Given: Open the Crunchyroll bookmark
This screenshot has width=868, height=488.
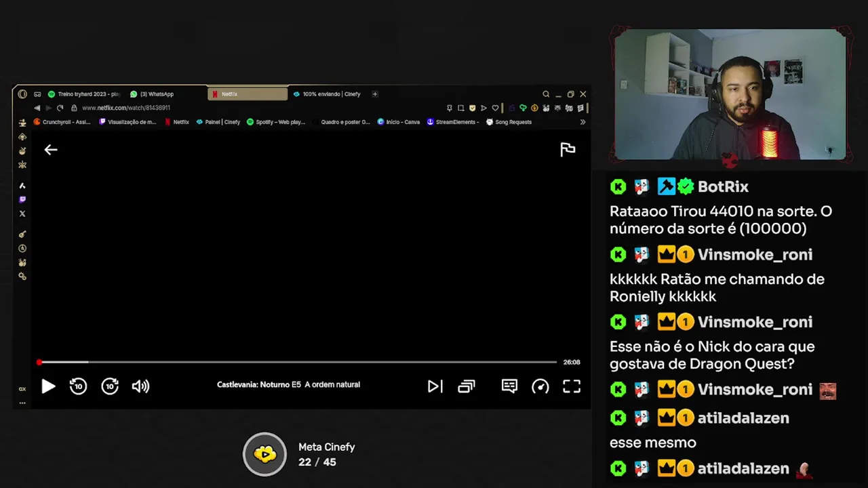Looking at the screenshot, I should (62, 122).
